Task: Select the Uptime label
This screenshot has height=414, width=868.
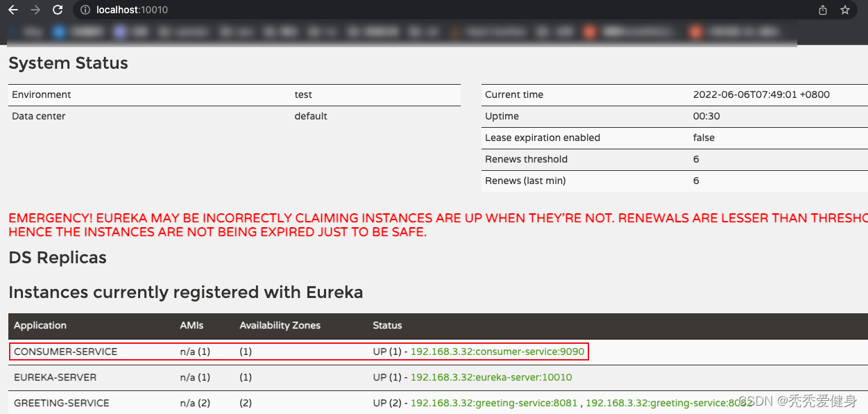Action: coord(502,116)
